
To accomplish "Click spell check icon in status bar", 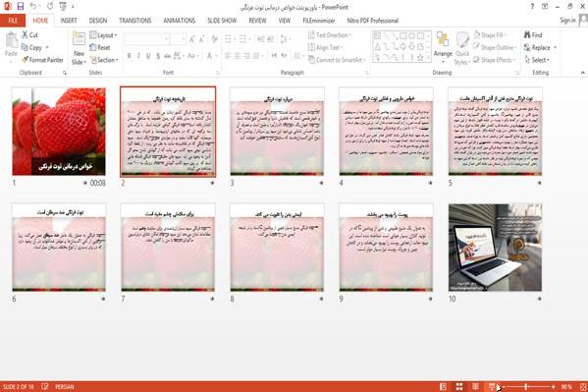I will click(x=45, y=386).
